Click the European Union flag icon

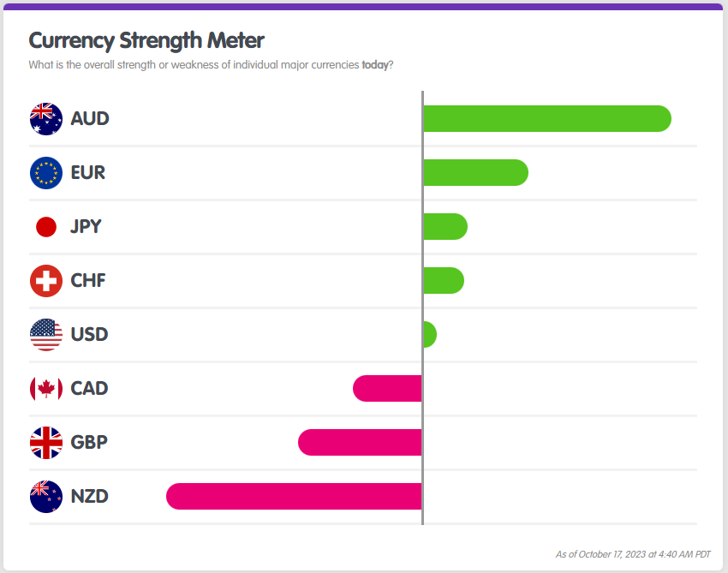(x=46, y=173)
